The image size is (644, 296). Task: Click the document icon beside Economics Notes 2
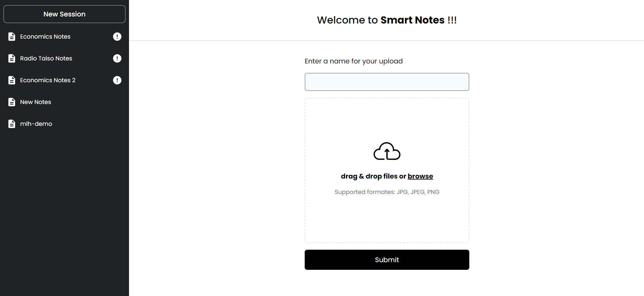click(x=12, y=80)
